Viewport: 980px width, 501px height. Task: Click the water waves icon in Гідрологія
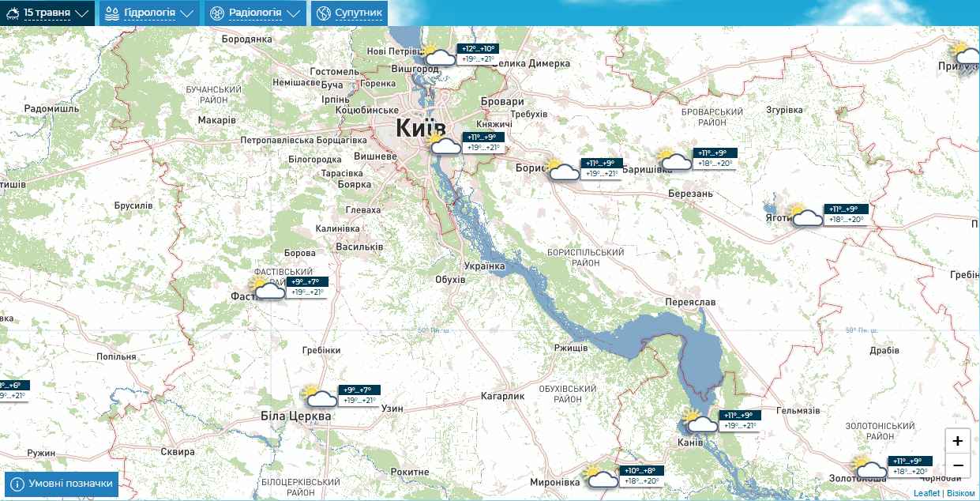pyautogui.click(x=112, y=13)
